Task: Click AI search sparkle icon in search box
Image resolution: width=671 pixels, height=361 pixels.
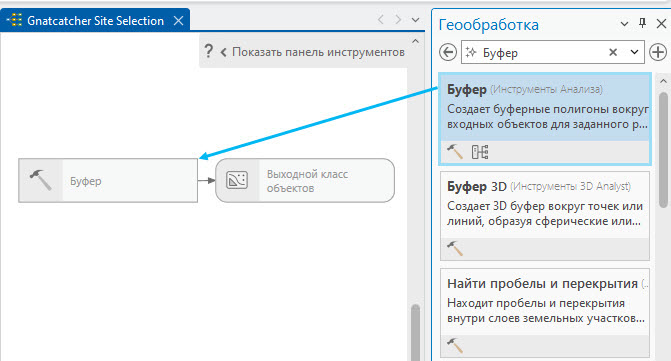Action: (471, 52)
